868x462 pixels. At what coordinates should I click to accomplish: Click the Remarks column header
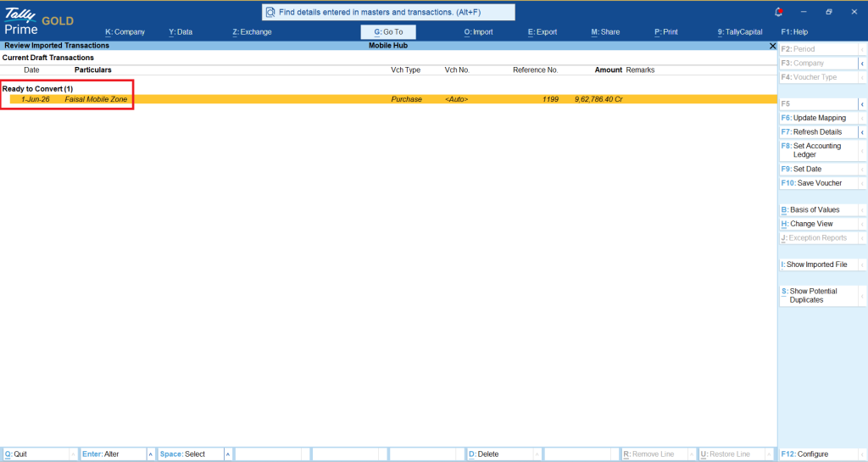click(x=640, y=70)
